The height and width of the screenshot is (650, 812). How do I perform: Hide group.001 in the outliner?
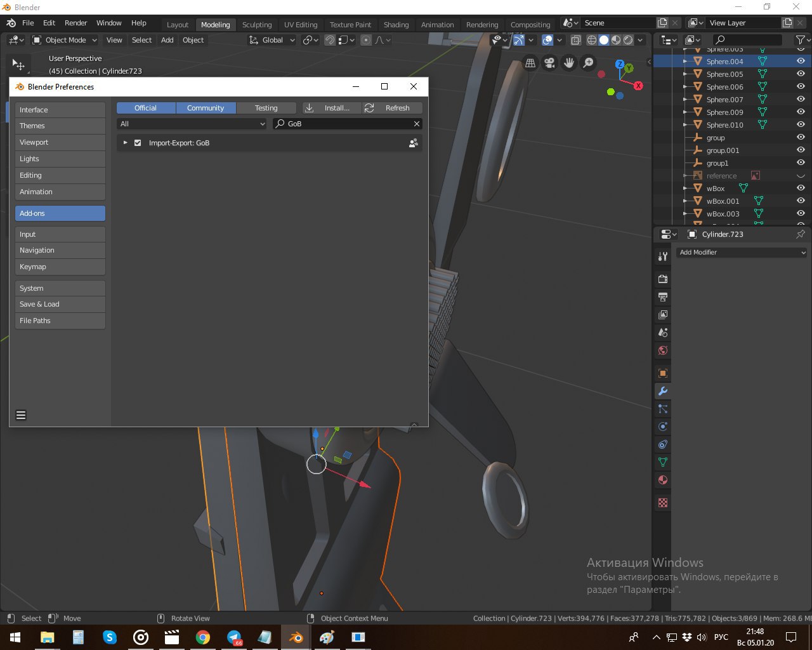[x=801, y=150]
